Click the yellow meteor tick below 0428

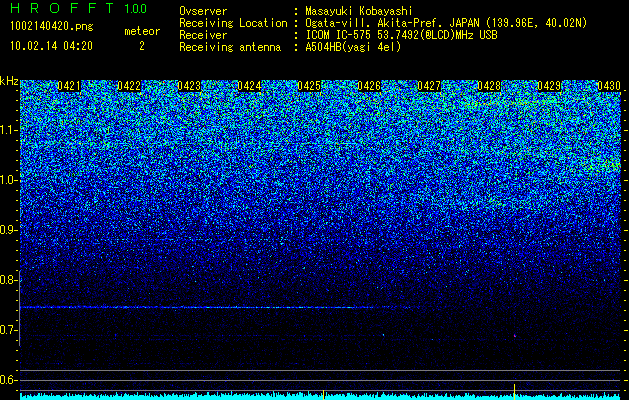tap(514, 392)
